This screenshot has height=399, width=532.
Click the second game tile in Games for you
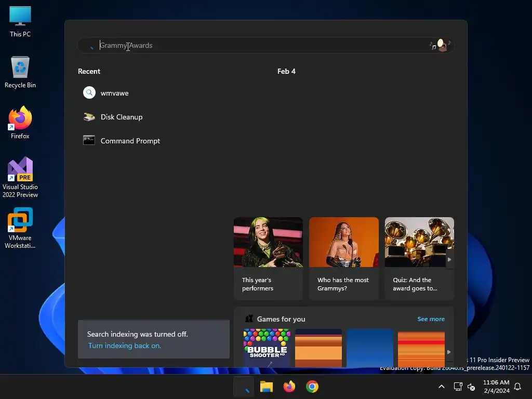click(x=318, y=348)
